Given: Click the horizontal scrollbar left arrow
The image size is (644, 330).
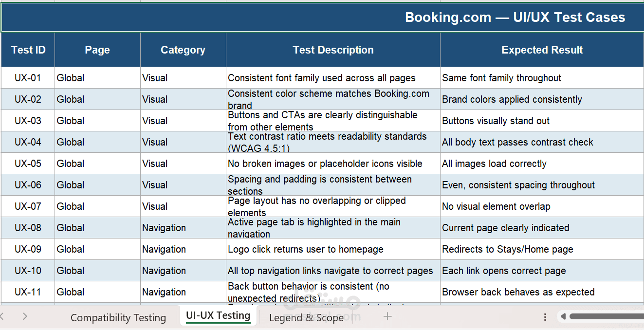Looking at the screenshot, I should tap(563, 317).
